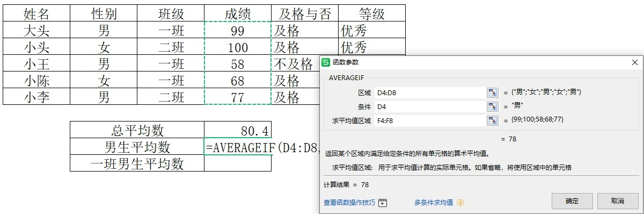Select the 及格与否 header cell

point(305,13)
